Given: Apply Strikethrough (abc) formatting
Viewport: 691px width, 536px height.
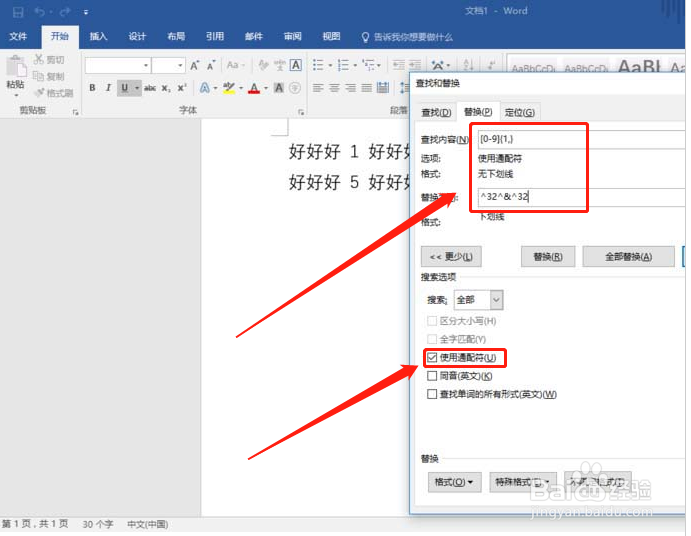Looking at the screenshot, I should click(150, 88).
